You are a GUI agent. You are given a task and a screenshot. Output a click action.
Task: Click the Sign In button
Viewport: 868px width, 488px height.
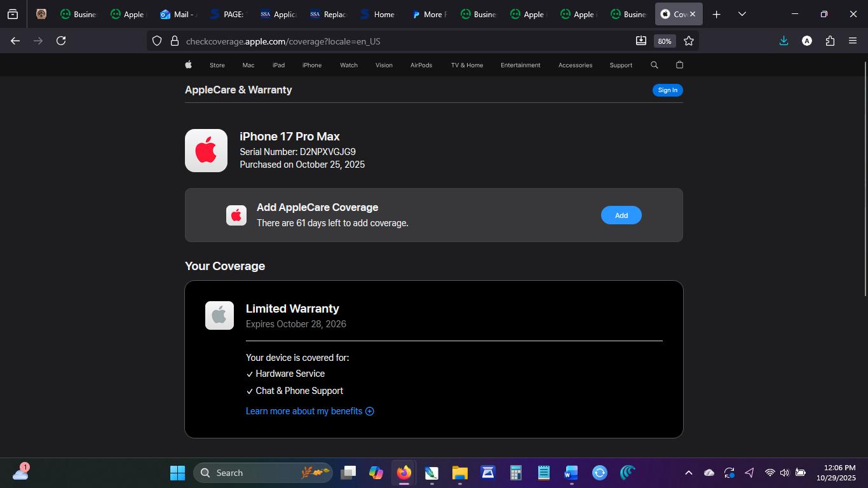click(x=667, y=90)
